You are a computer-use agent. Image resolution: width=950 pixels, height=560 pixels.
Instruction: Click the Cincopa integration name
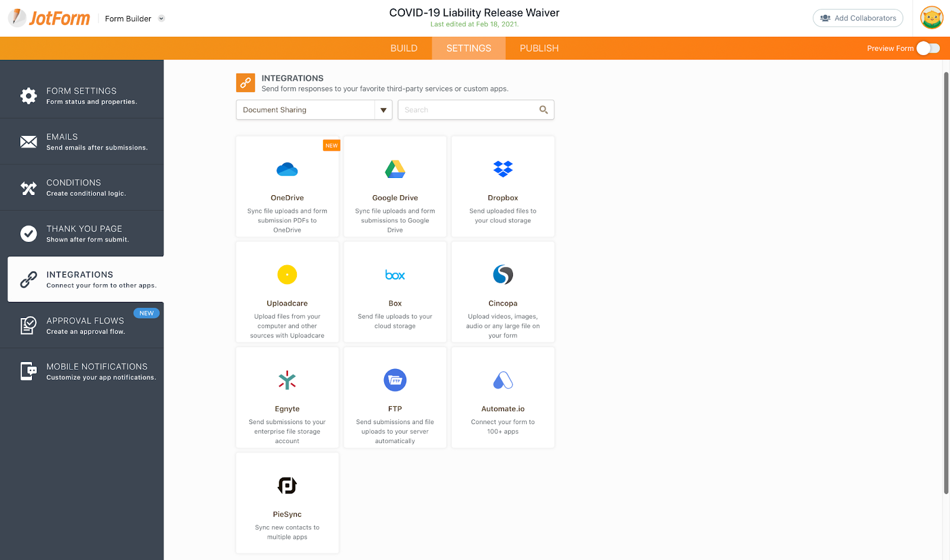[x=503, y=304]
